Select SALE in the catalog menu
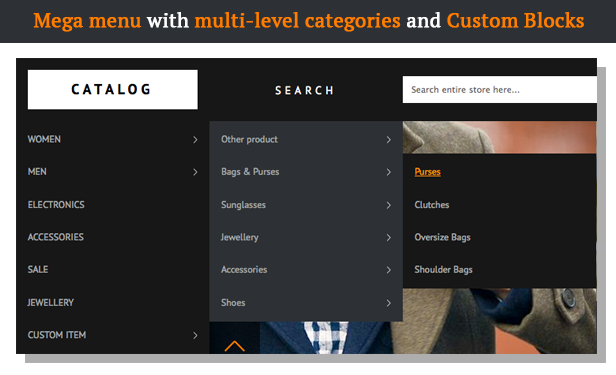616x375 pixels. pos(38,269)
